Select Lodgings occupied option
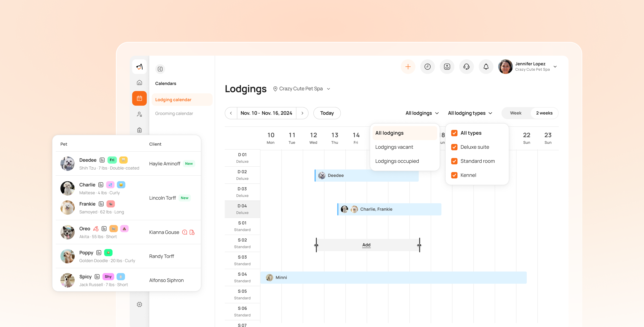Image resolution: width=644 pixels, height=327 pixels. tap(405, 161)
